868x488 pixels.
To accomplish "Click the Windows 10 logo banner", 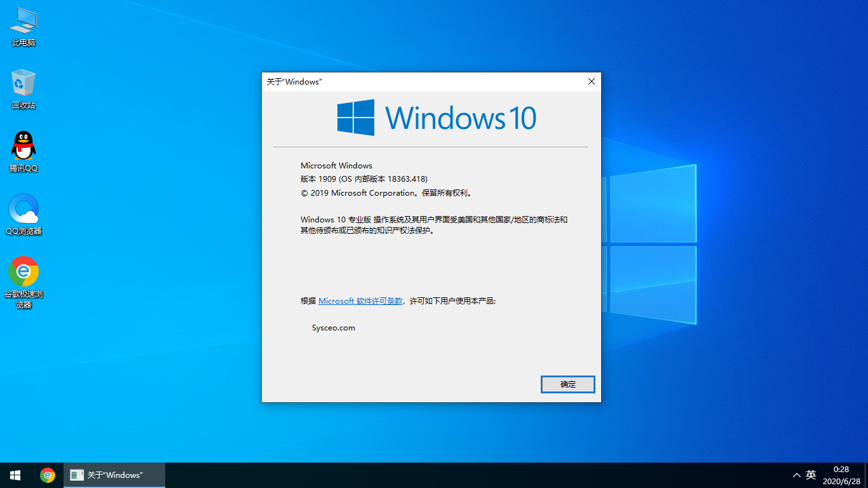I will [x=437, y=118].
